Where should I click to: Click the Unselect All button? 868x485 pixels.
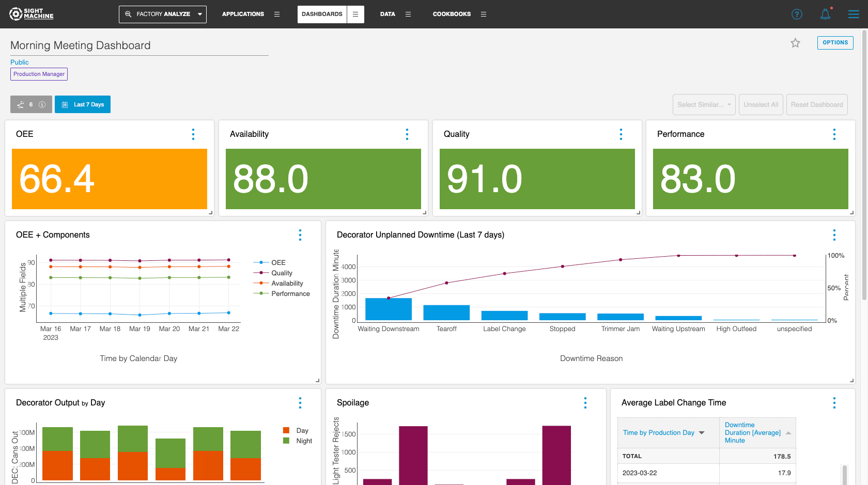(x=761, y=104)
